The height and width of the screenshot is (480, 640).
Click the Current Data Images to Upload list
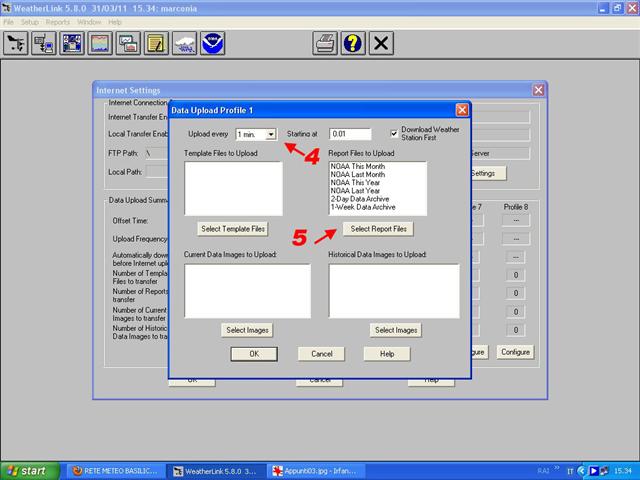point(247,291)
